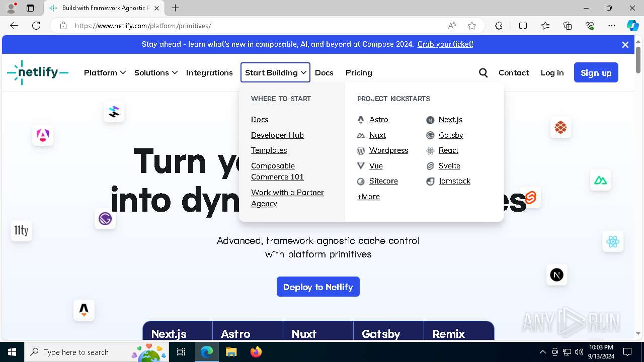Open Firefox from the taskbar
The height and width of the screenshot is (362, 644).
[256, 352]
